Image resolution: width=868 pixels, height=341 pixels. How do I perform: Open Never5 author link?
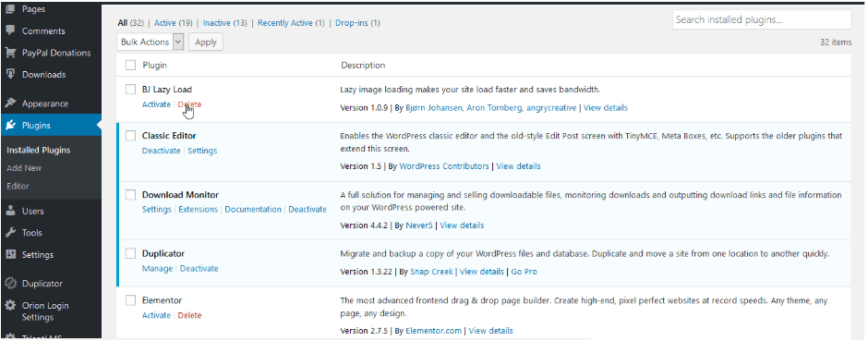419,225
